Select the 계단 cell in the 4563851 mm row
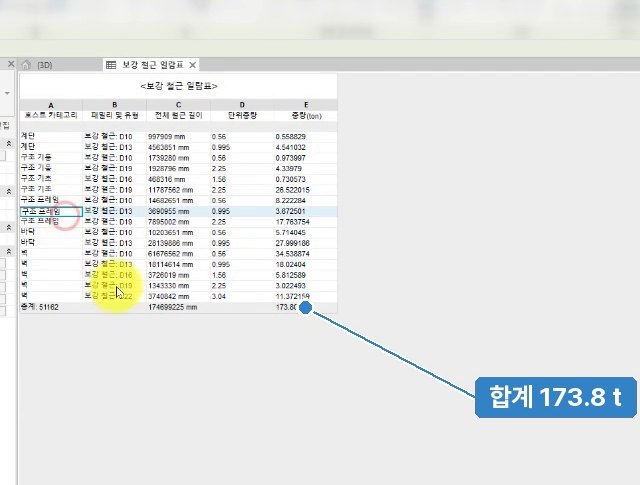640x485 pixels. [51, 147]
